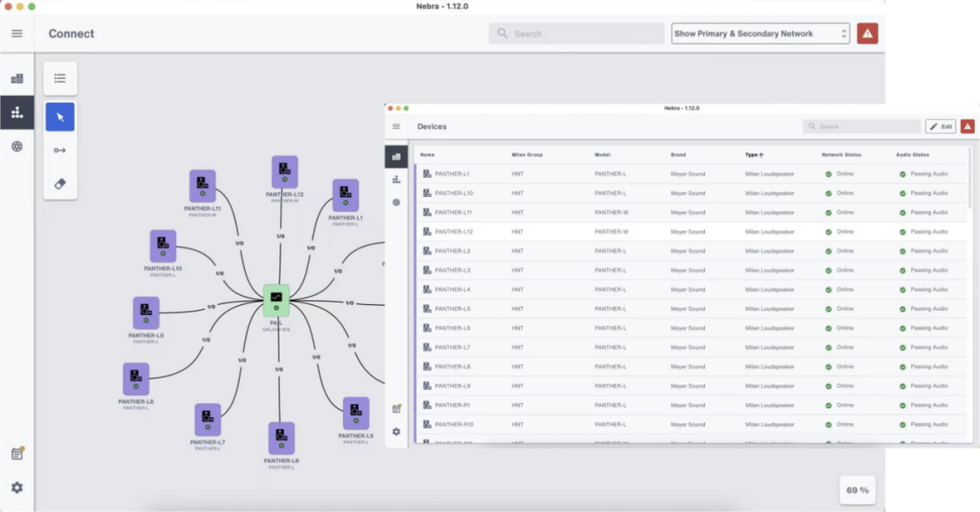Switch to Devices tab in Connect sidebar
Image resolution: width=980 pixels, height=512 pixels.
tap(16, 79)
